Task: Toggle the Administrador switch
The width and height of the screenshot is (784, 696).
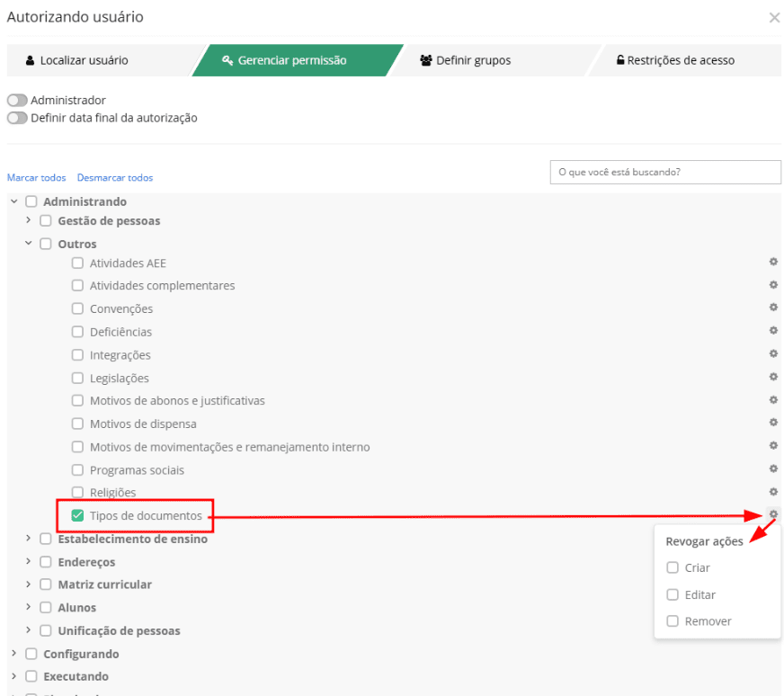Action: [x=17, y=101]
